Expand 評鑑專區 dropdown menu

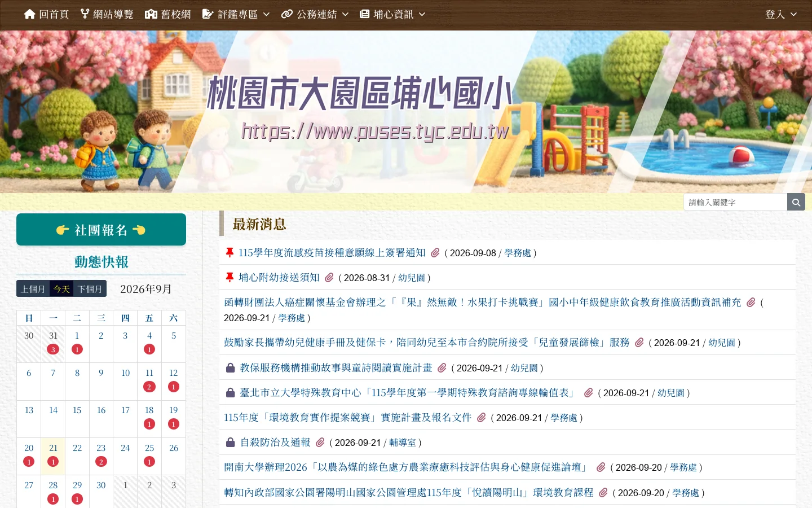[x=236, y=14]
